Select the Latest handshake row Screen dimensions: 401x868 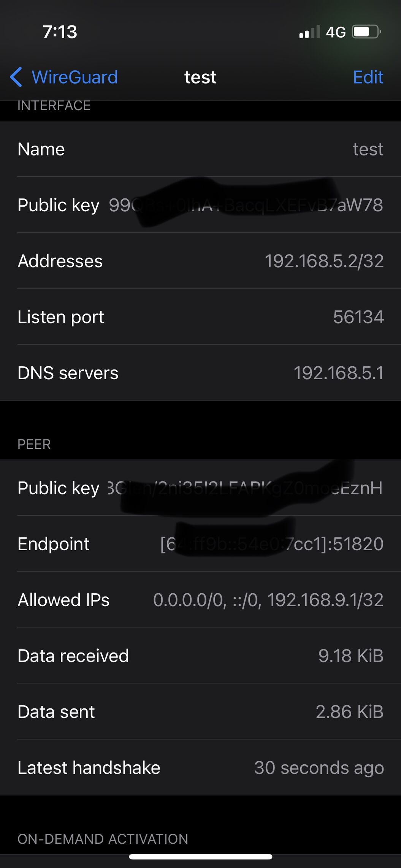click(x=200, y=767)
